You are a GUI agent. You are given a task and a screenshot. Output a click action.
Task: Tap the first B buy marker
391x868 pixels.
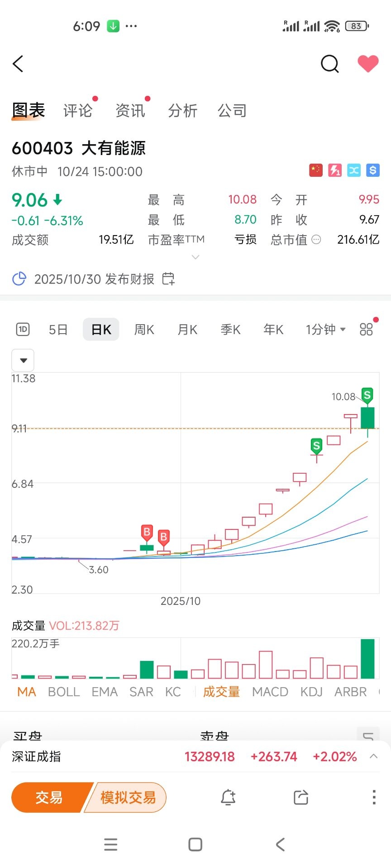pyautogui.click(x=147, y=533)
